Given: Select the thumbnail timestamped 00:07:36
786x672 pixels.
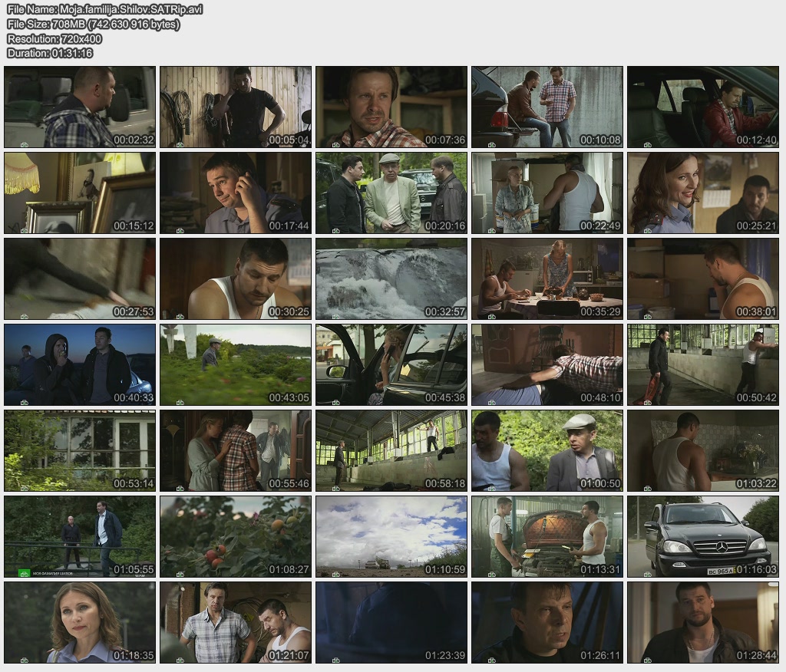Looking at the screenshot, I should click(x=391, y=107).
